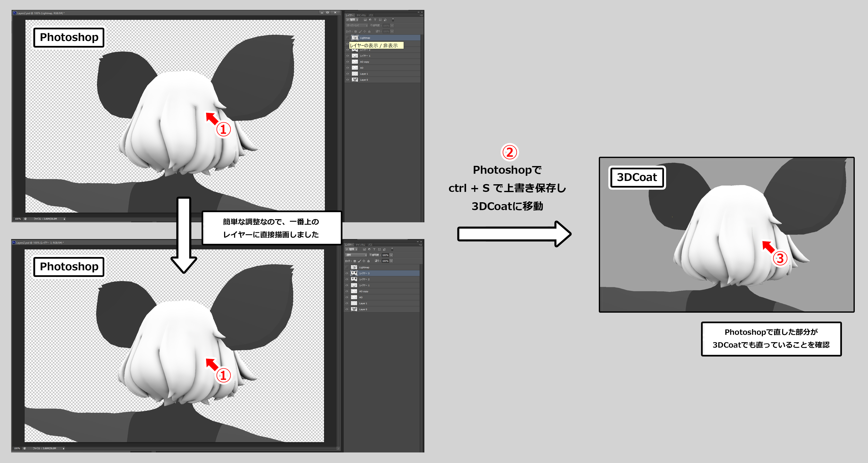Toggle pixel layer filter in lower Layers panel
This screenshot has width=868, height=463.
[364, 250]
